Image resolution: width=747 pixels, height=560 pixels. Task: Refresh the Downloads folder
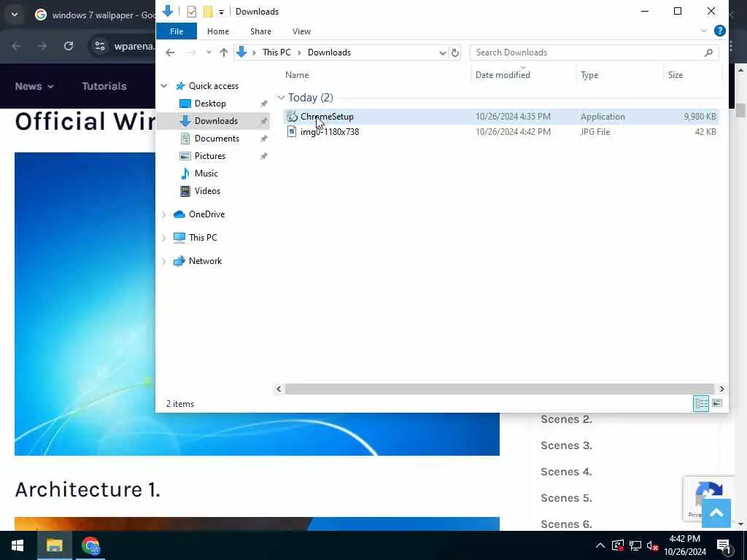455,52
